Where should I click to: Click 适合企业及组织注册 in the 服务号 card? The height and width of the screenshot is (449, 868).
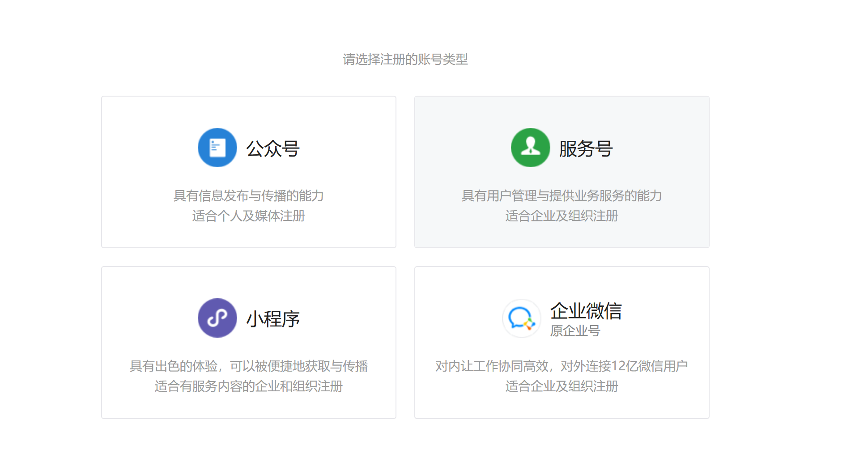pos(562,216)
